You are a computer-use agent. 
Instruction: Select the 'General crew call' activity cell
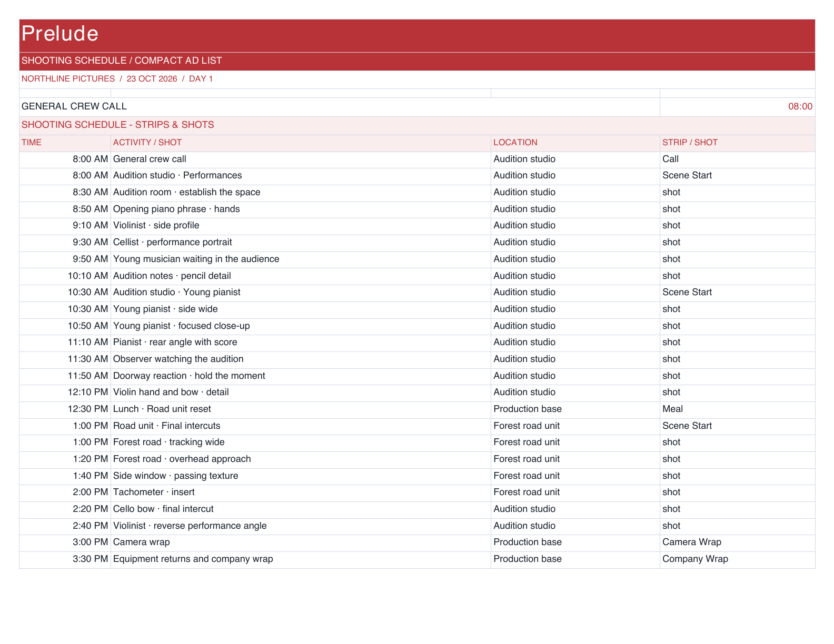coord(301,159)
